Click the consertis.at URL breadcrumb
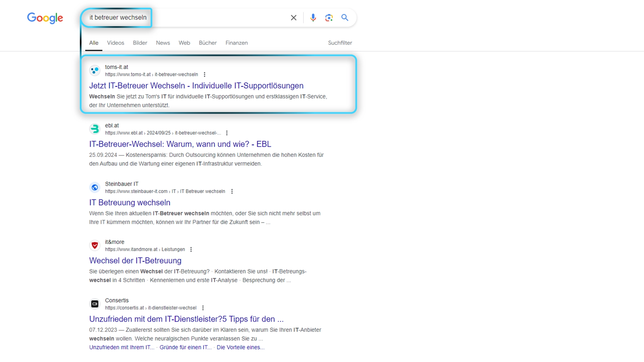The image size is (644, 362). (x=151, y=308)
